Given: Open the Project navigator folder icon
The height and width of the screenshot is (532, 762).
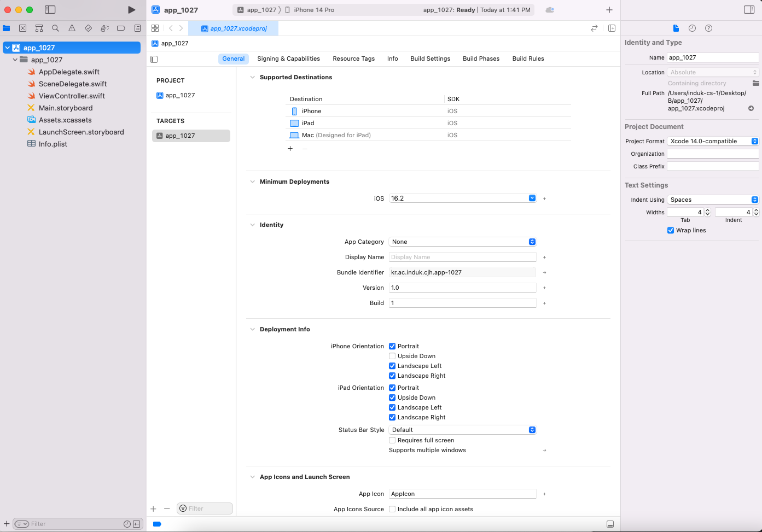Looking at the screenshot, I should (7, 28).
